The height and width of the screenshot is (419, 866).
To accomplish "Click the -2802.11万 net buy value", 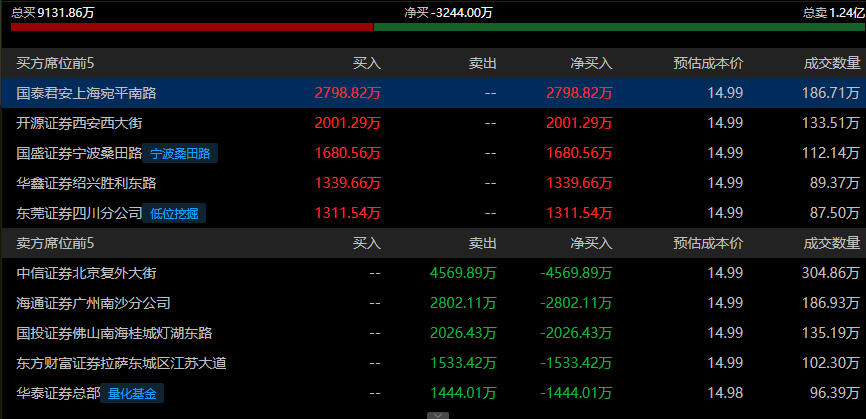I will point(576,303).
